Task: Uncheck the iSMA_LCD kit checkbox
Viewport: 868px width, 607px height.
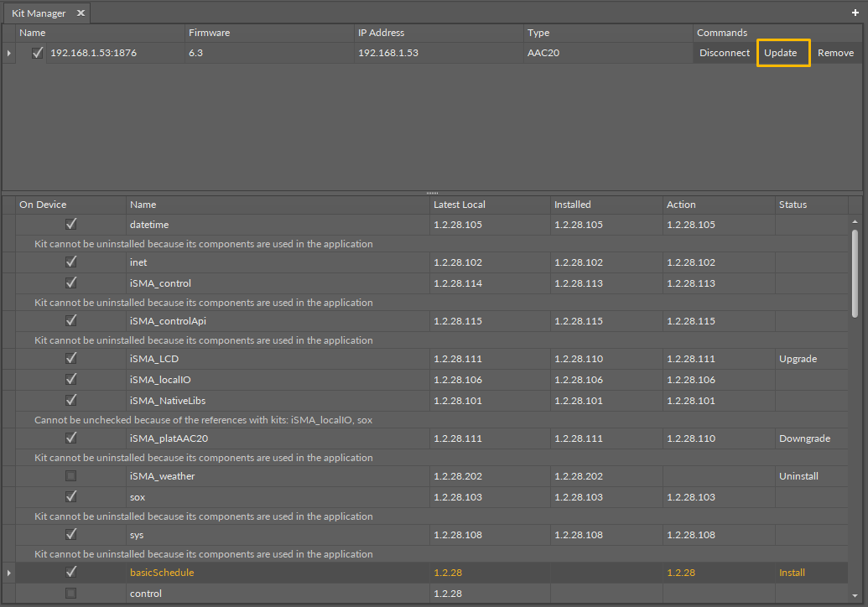Action: click(71, 359)
